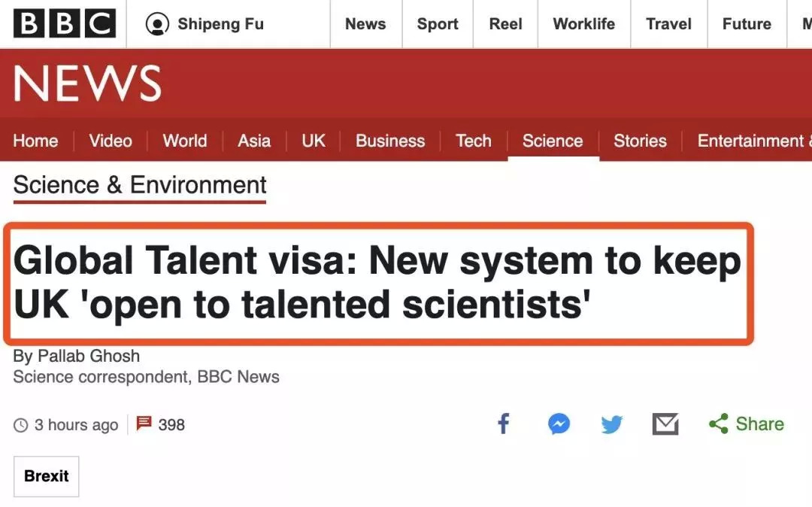Go to the Asia news tab

254,141
